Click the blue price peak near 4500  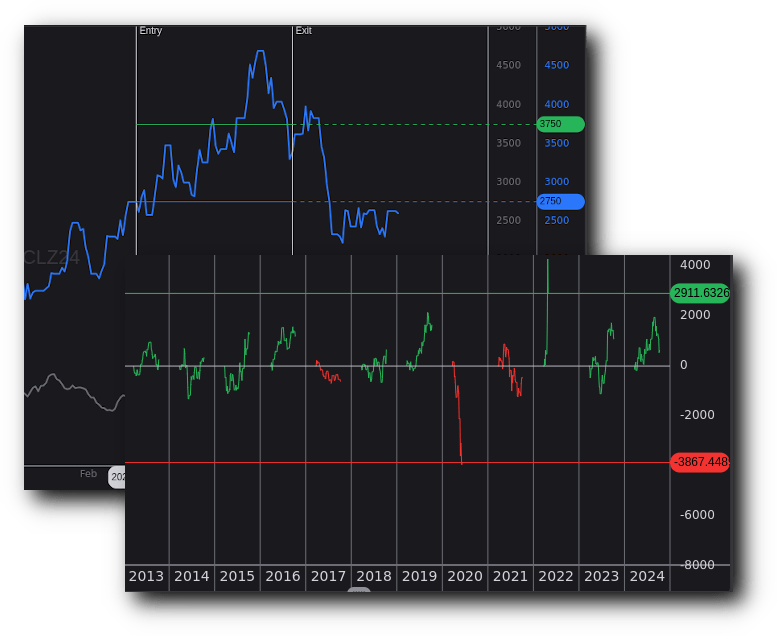coord(260,52)
